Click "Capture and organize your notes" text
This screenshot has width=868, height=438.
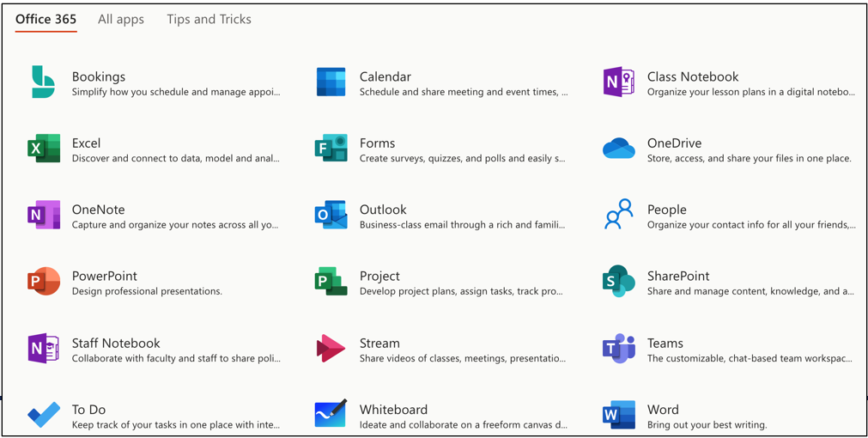175,225
